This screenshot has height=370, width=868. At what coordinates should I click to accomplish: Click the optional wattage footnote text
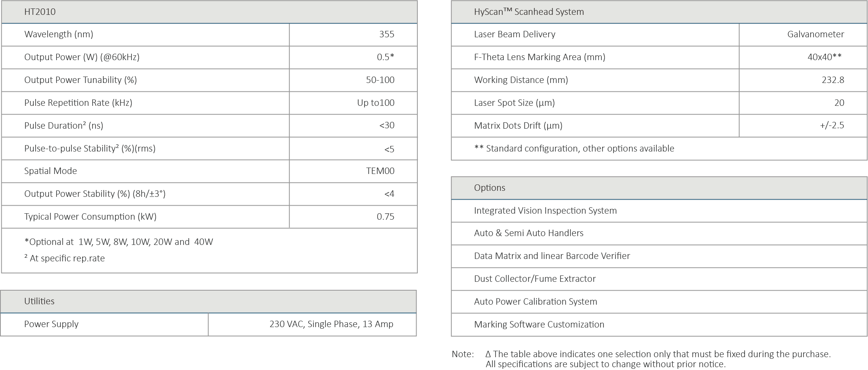click(119, 242)
